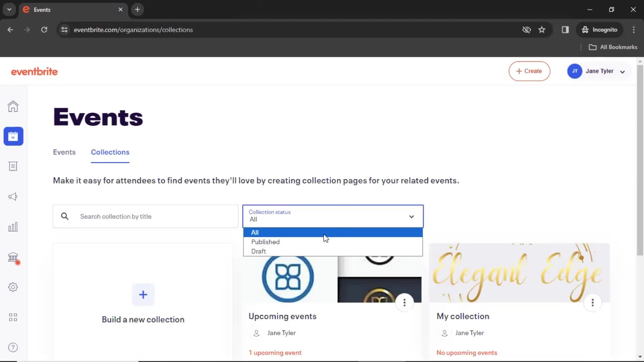Open the Apps grid sidebar icon
644x362 pixels.
click(x=13, y=317)
